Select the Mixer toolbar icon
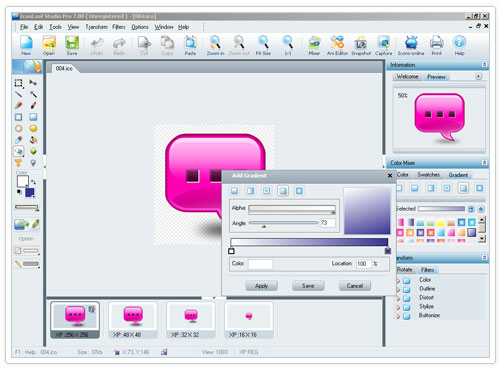Screen dimensions: 500x370 [x=314, y=45]
